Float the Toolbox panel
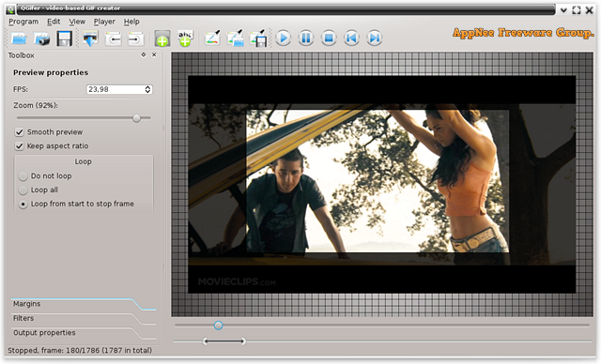This screenshot has width=601, height=364. tap(144, 54)
